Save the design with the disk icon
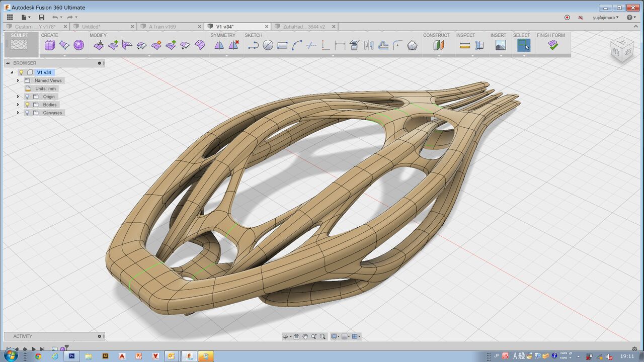The image size is (644, 362). (x=41, y=17)
